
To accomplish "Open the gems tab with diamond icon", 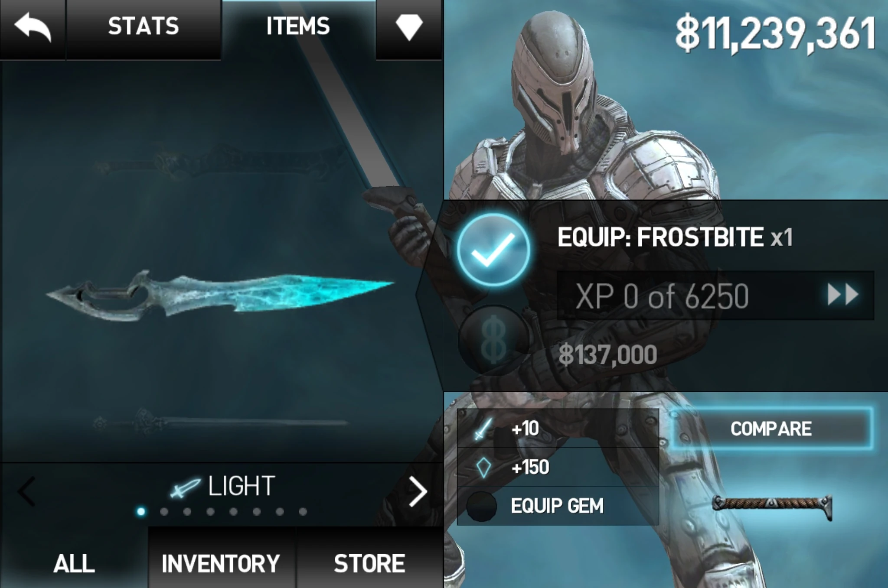I will pyautogui.click(x=409, y=28).
